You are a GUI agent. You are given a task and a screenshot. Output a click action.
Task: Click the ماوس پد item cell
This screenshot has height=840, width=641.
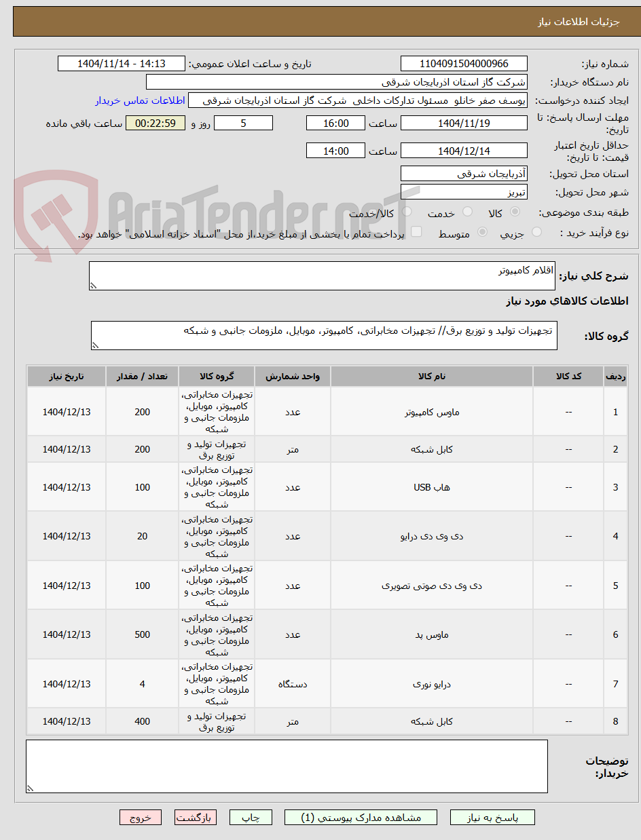tap(431, 634)
